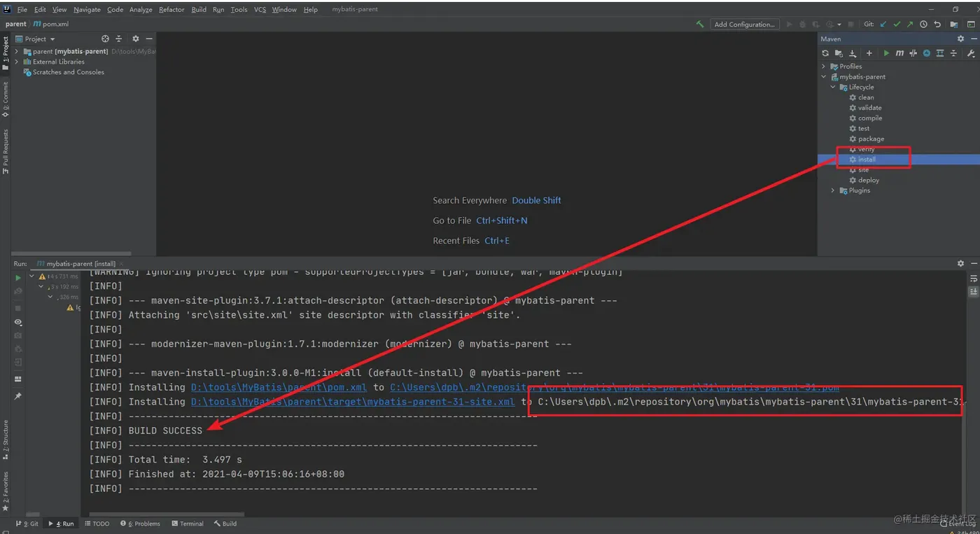The height and width of the screenshot is (534, 980).
Task: Click the console horizontal scrollbar
Action: (166, 514)
